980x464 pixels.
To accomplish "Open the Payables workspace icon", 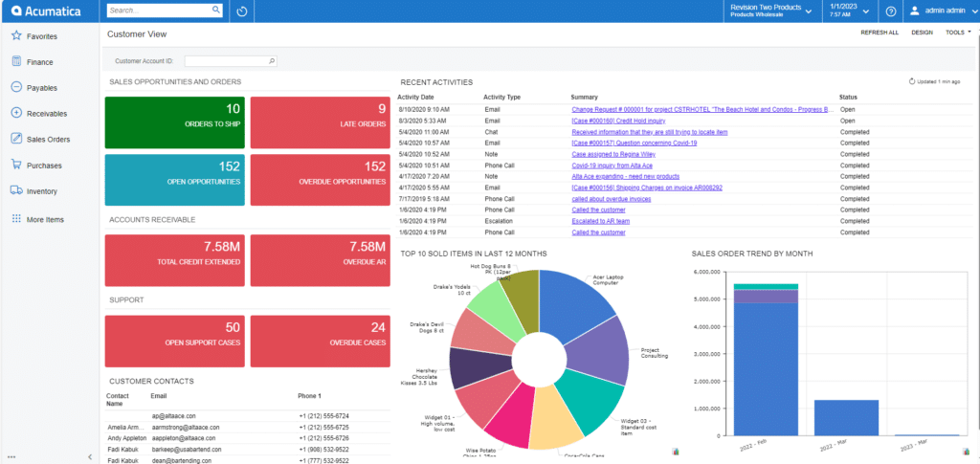I will click(15, 87).
